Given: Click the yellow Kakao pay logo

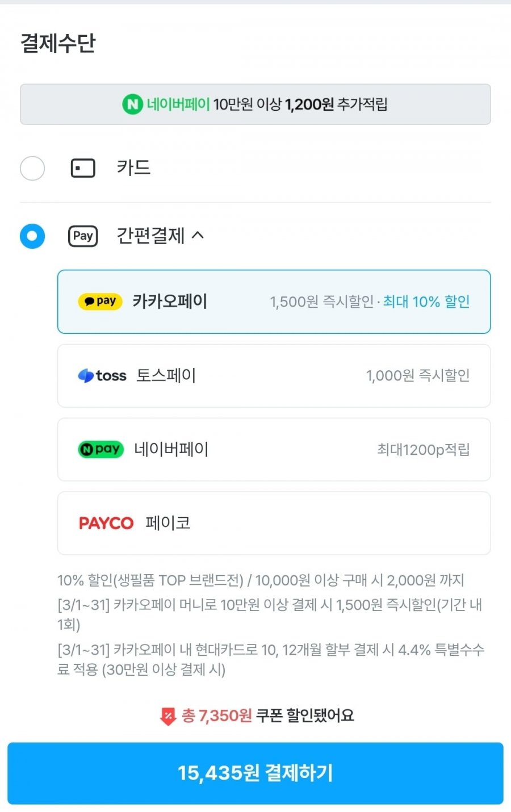Looking at the screenshot, I should pyautogui.click(x=100, y=302).
